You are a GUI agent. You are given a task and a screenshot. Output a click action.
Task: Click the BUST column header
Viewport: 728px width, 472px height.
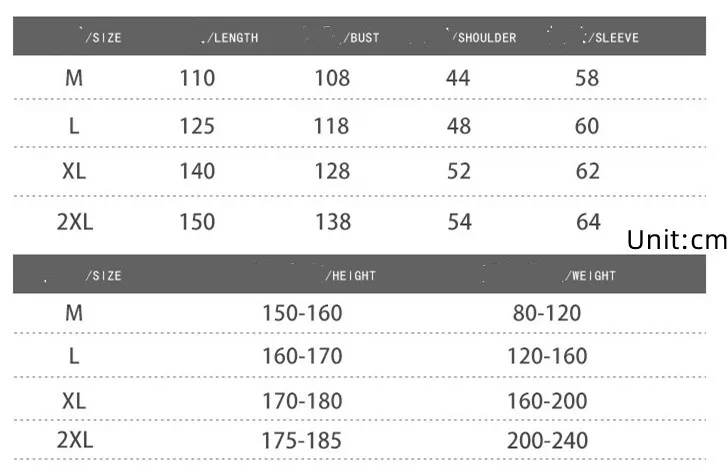pyautogui.click(x=361, y=38)
